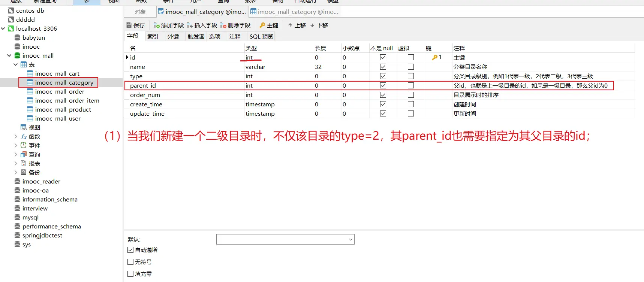The width and height of the screenshot is (644, 282).
Task: Check the 填充零 checkbox
Action: 130,274
